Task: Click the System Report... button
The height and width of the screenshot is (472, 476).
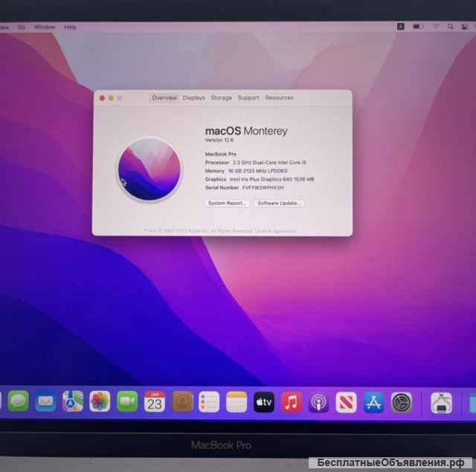Action: pos(227,203)
